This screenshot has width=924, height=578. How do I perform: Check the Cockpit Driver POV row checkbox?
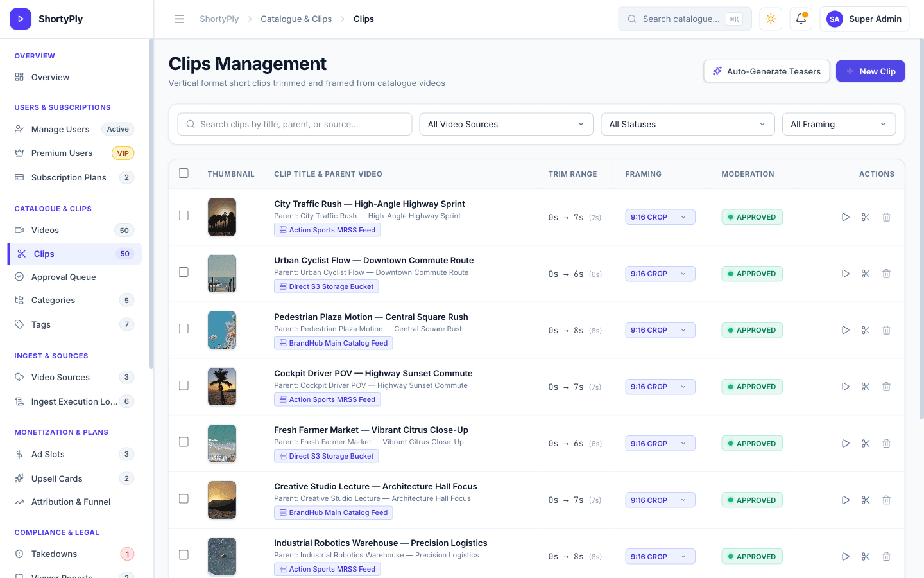click(184, 385)
